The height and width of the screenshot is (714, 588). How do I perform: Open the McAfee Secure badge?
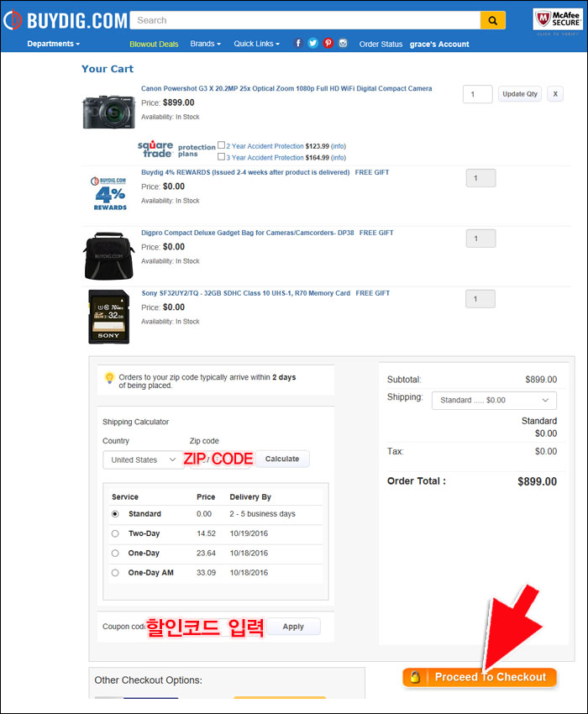pos(558,19)
